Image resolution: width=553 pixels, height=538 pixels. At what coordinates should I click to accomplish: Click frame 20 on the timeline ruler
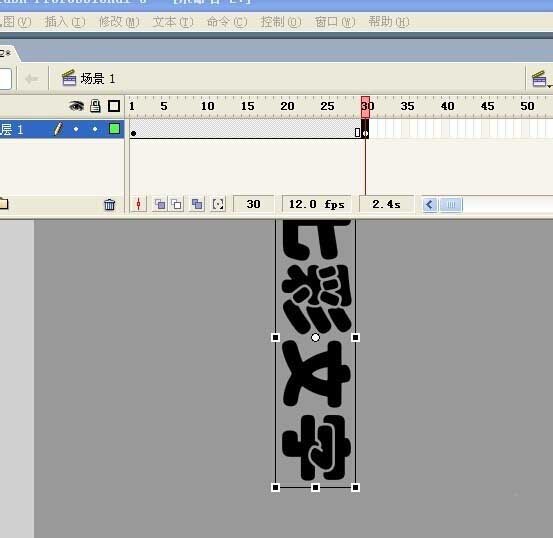(x=287, y=106)
